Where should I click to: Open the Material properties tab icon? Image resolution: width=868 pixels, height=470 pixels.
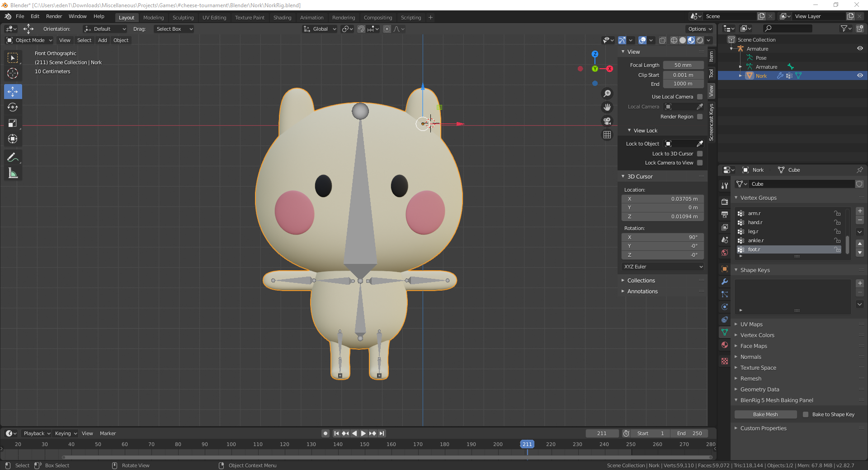pyautogui.click(x=725, y=345)
